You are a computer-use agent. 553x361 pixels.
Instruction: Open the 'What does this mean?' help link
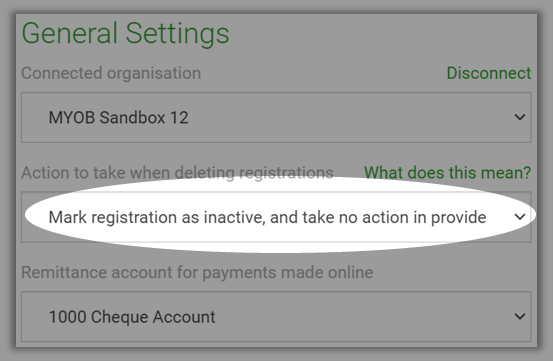(447, 173)
